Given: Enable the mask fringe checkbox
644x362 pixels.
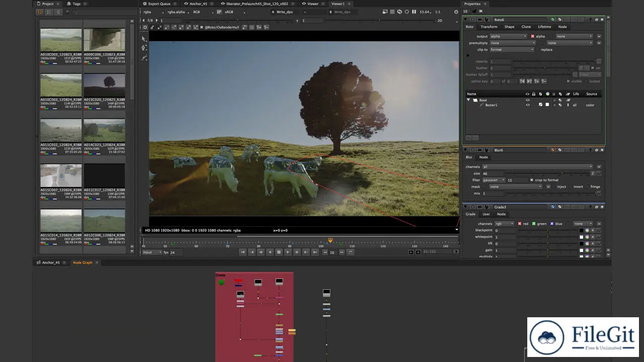Looking at the screenshot, I should (x=587, y=187).
